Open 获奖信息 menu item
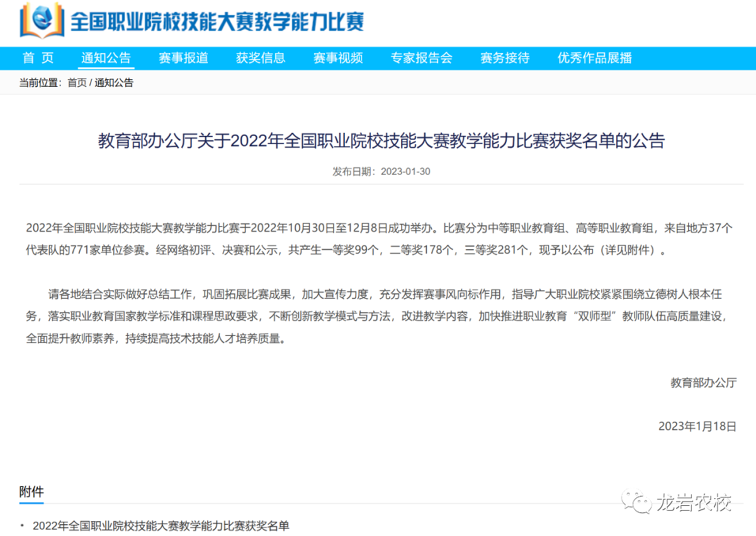Screen dimensions: 756x536 261,58
